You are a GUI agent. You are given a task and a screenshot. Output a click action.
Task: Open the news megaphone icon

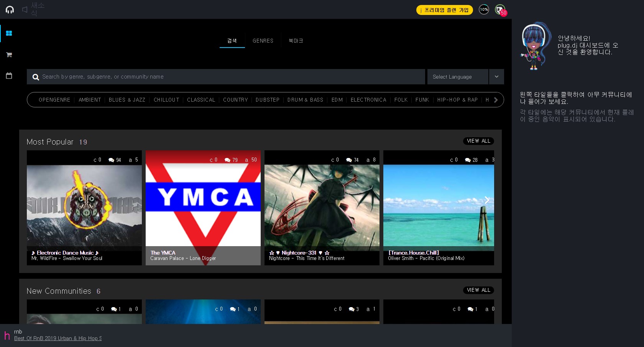pos(25,10)
